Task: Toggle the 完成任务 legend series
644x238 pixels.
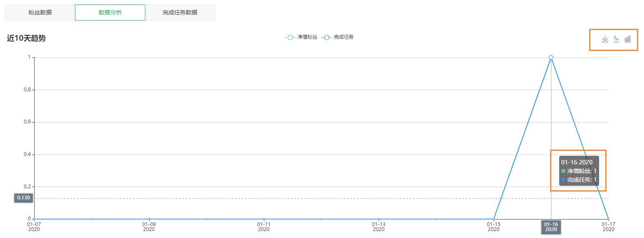Action: point(337,37)
